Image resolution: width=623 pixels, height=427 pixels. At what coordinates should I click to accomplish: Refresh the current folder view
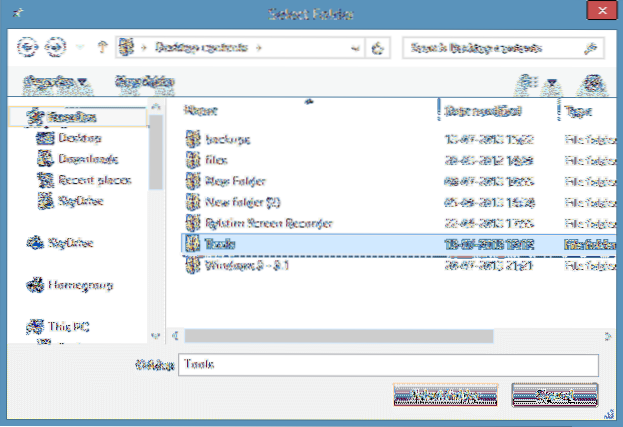[x=378, y=46]
